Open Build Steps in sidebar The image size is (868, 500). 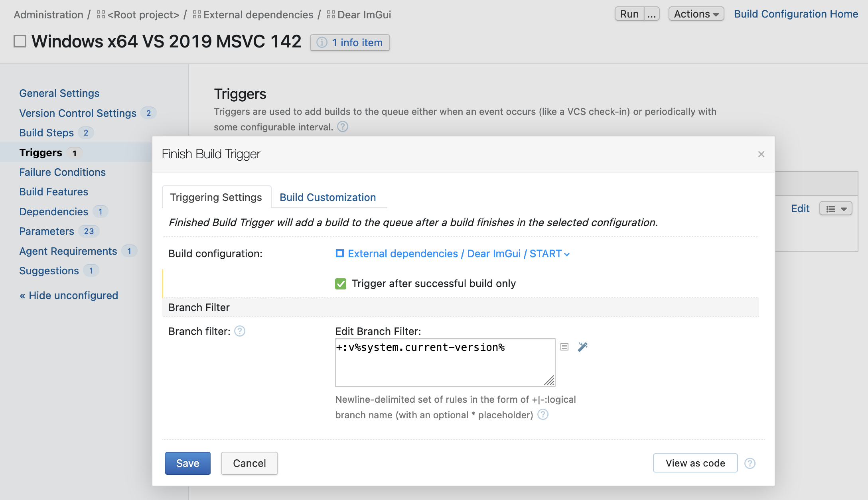pos(47,133)
